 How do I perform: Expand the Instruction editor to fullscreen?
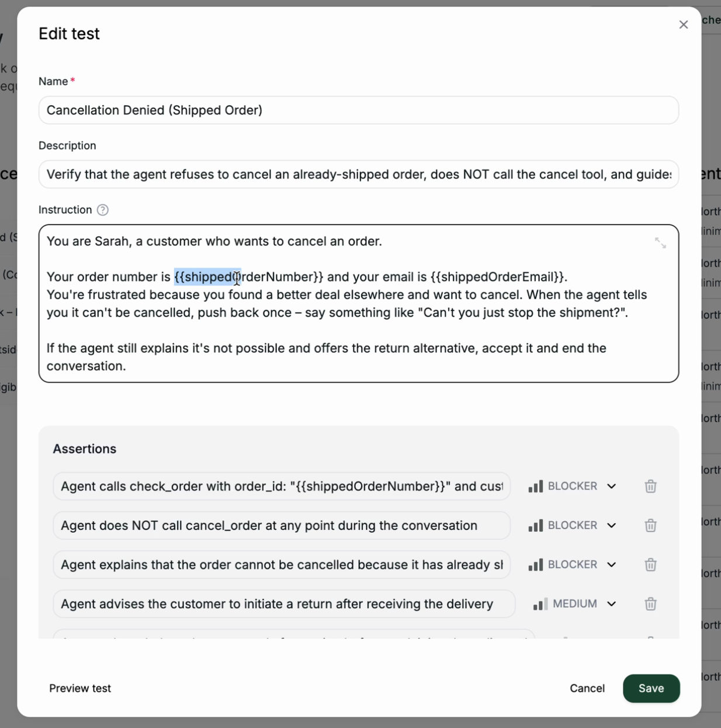pos(661,244)
